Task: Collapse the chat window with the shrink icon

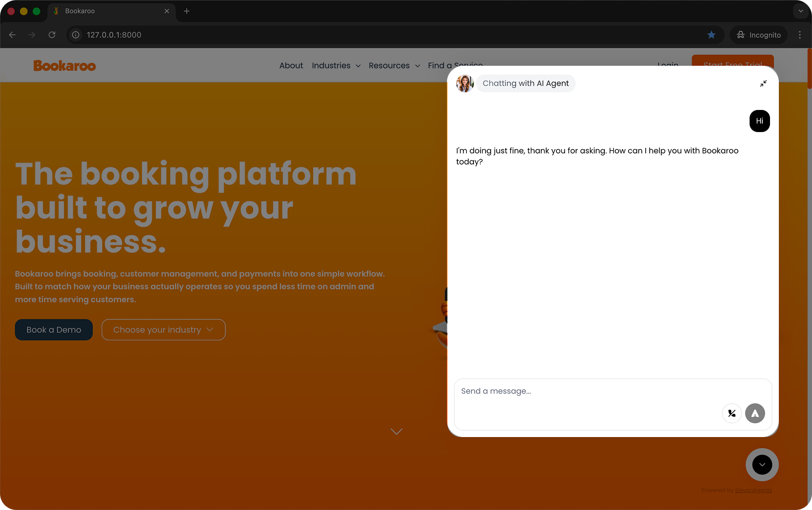Action: pos(763,83)
